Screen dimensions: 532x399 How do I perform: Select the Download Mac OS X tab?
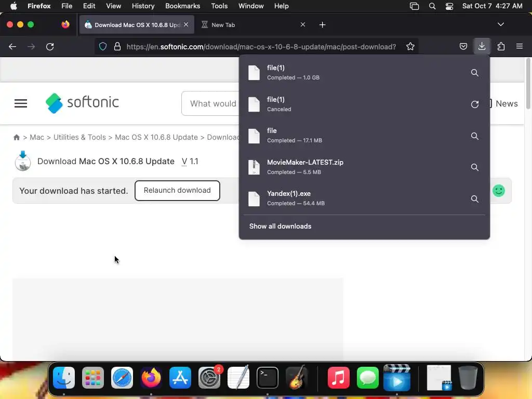(137, 25)
